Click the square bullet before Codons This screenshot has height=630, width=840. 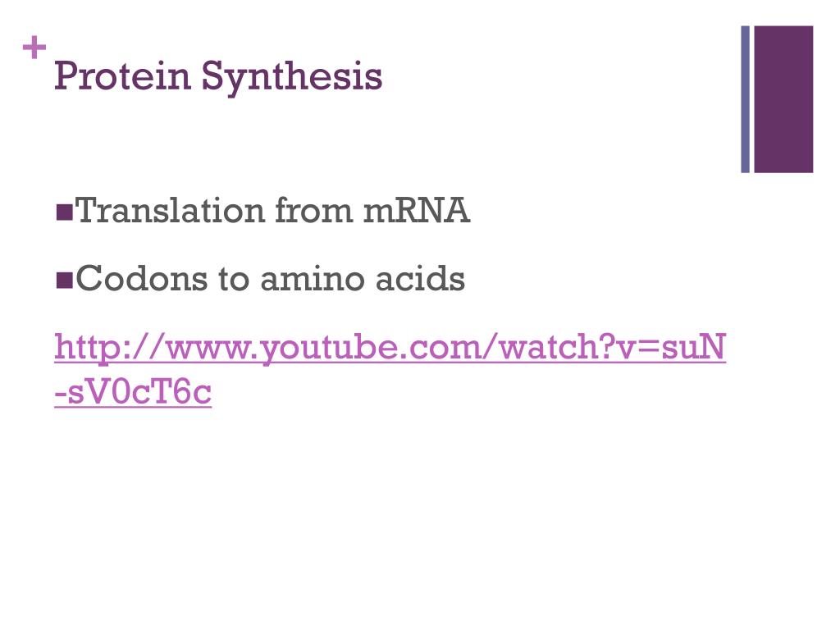(x=64, y=281)
